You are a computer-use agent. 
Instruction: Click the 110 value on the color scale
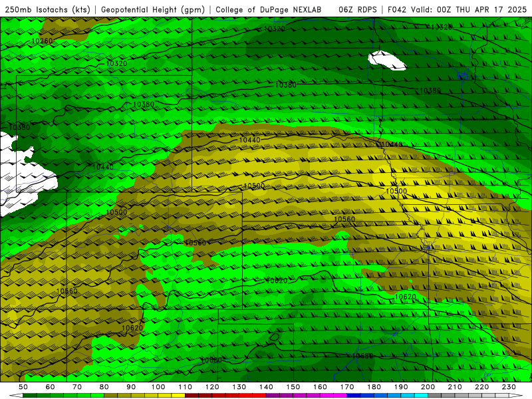pyautogui.click(x=186, y=387)
